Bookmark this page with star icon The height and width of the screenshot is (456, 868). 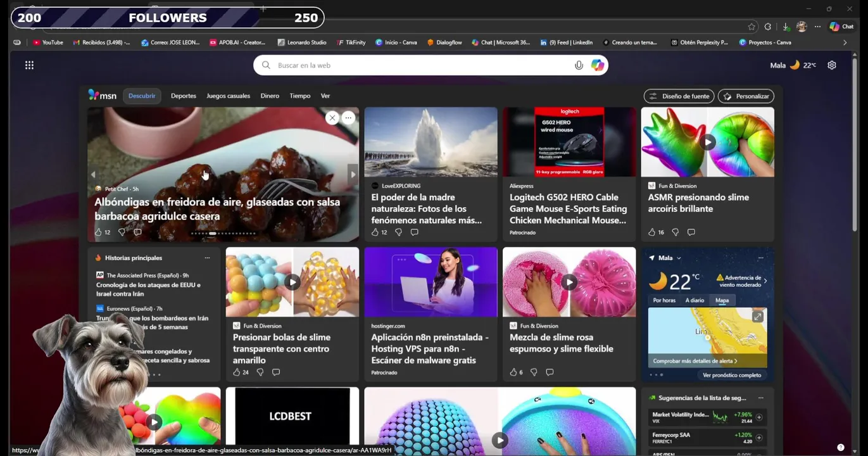(752, 27)
